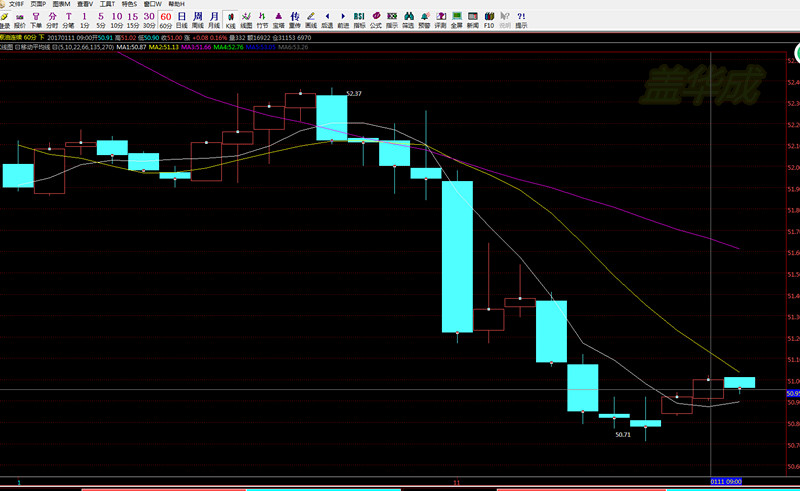Switch to 分时 intraday chart
The image size is (800, 491).
(52, 20)
